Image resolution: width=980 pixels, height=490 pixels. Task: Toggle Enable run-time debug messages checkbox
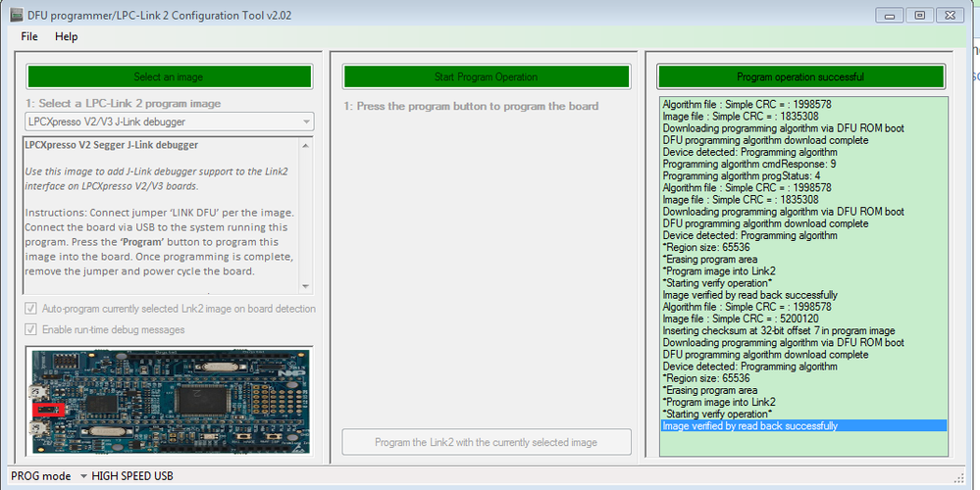coord(30,329)
